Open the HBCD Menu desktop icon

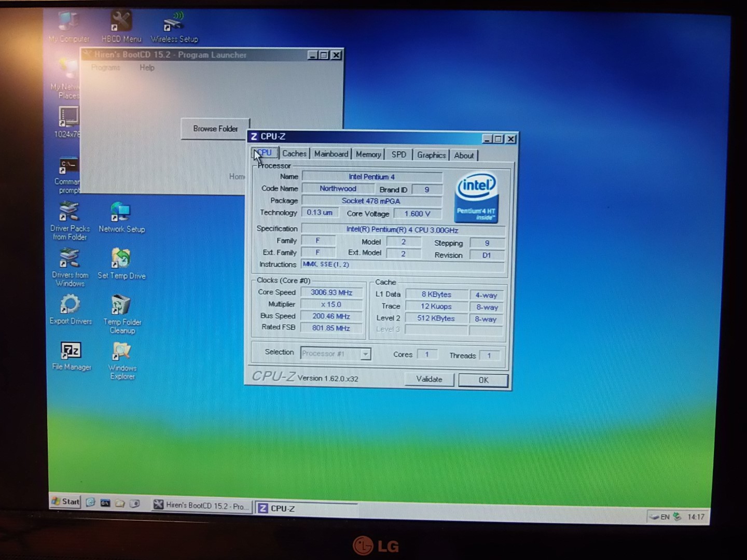(x=121, y=26)
